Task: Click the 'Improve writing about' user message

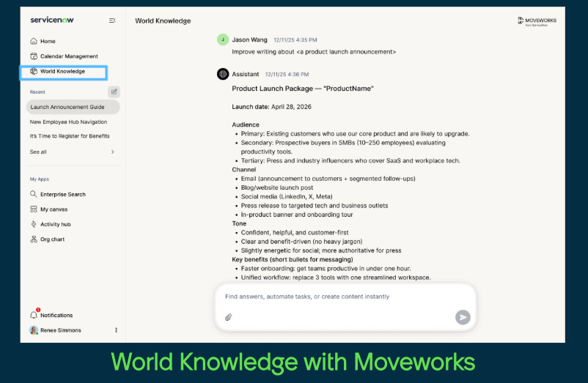Action: coord(314,52)
